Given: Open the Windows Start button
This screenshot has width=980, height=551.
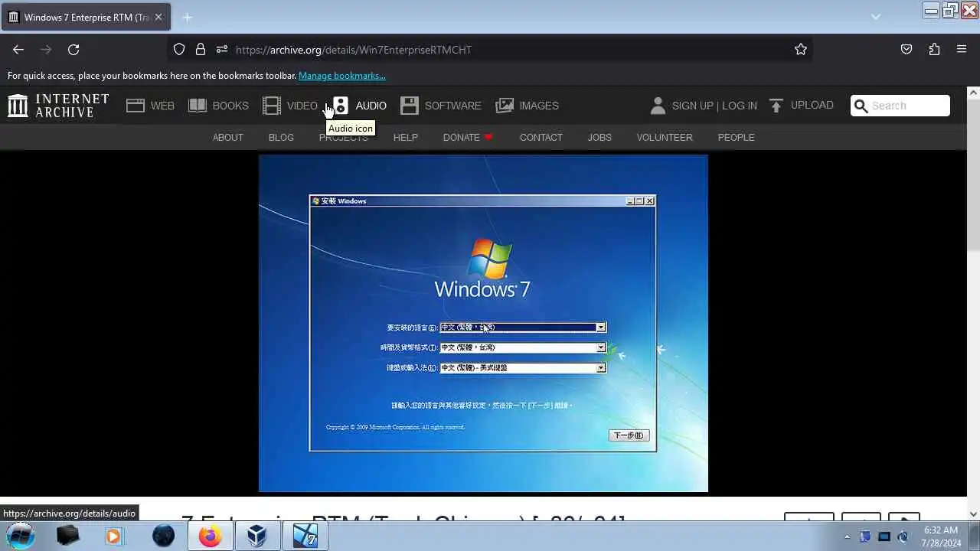Looking at the screenshot, I should pos(21,536).
